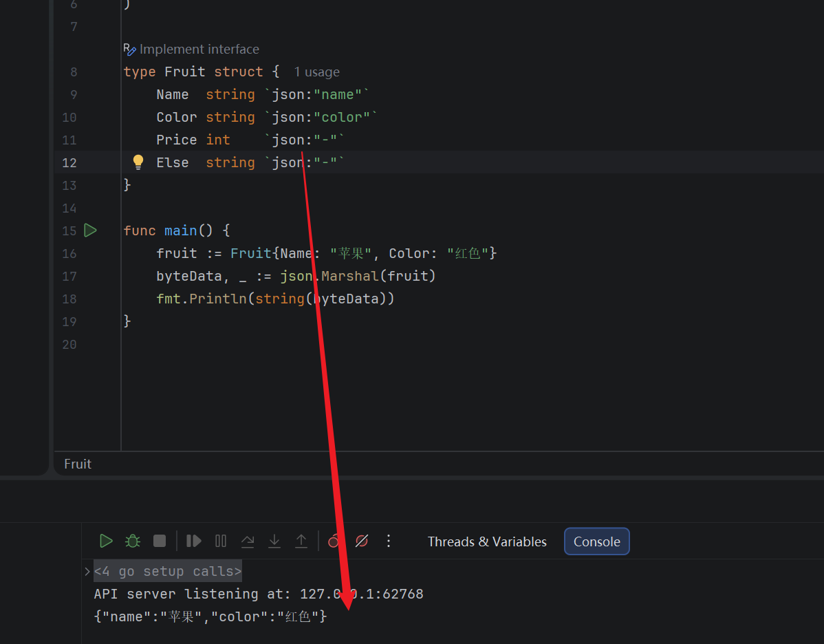The width and height of the screenshot is (824, 644).
Task: Expand the folded go setup calls line
Action: click(87, 571)
